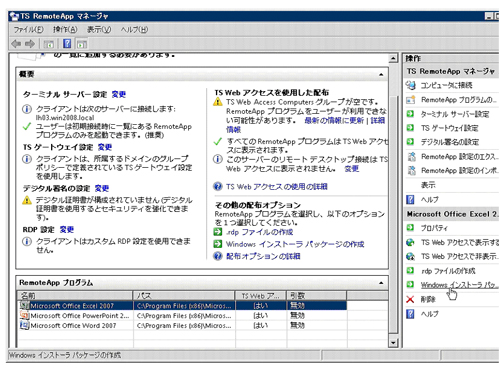
Task: Click .rdp ファイルの作成 link in center pane
Action: coord(259,232)
